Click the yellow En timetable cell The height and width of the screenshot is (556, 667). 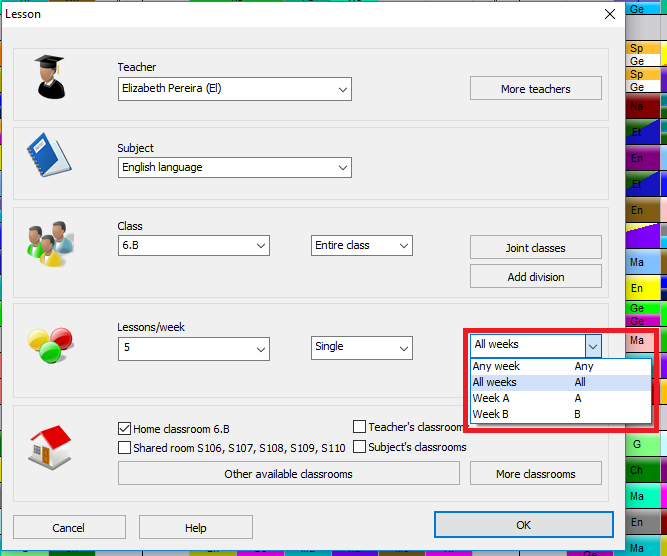637,290
